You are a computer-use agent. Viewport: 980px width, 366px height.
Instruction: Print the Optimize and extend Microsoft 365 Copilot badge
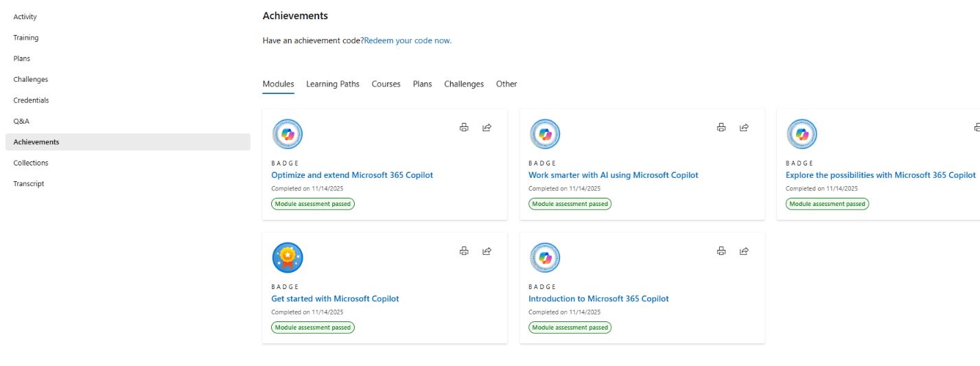tap(464, 127)
